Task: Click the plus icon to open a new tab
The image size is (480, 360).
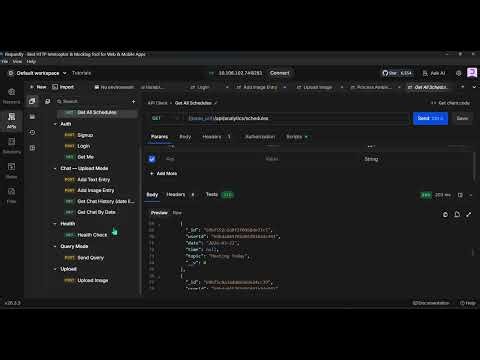Action: point(463,87)
